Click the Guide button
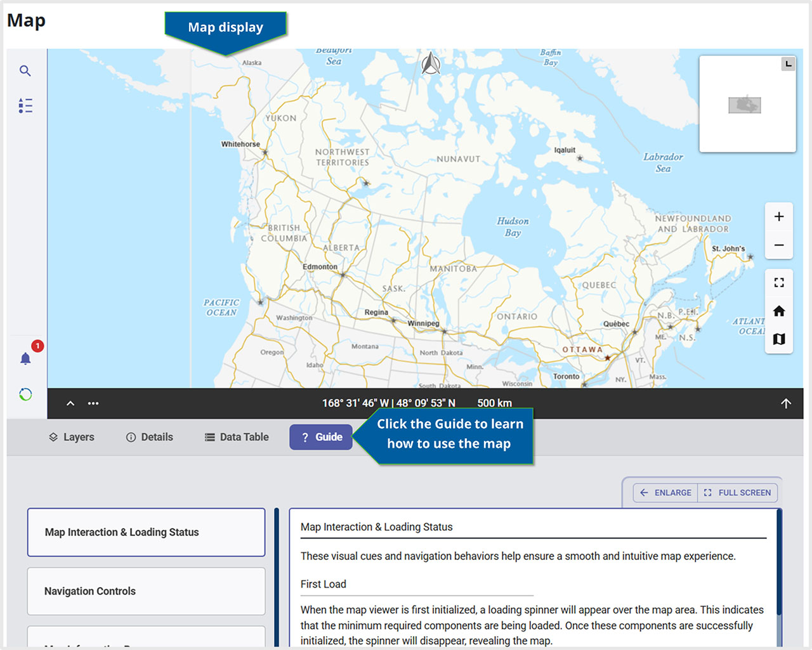Screen dimensions: 812x650 321,437
